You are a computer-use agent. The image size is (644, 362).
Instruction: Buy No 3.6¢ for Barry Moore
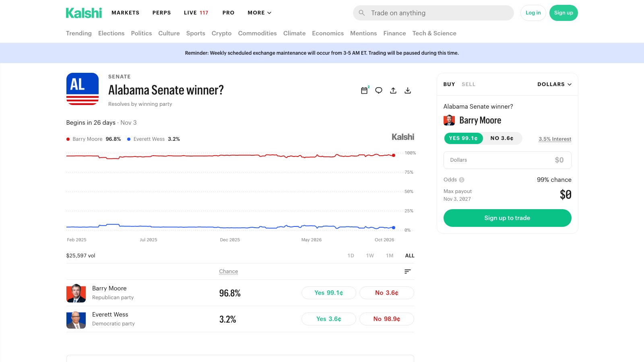(x=387, y=293)
